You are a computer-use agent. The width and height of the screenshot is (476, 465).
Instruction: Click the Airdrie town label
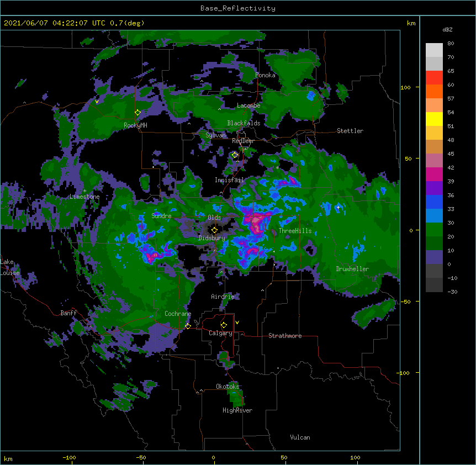click(x=223, y=297)
